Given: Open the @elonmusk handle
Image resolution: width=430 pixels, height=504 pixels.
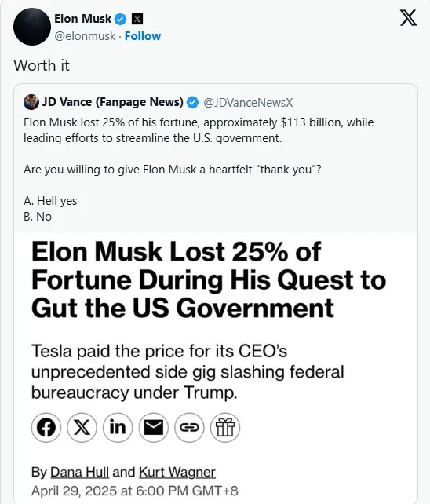Looking at the screenshot, I should tap(85, 36).
